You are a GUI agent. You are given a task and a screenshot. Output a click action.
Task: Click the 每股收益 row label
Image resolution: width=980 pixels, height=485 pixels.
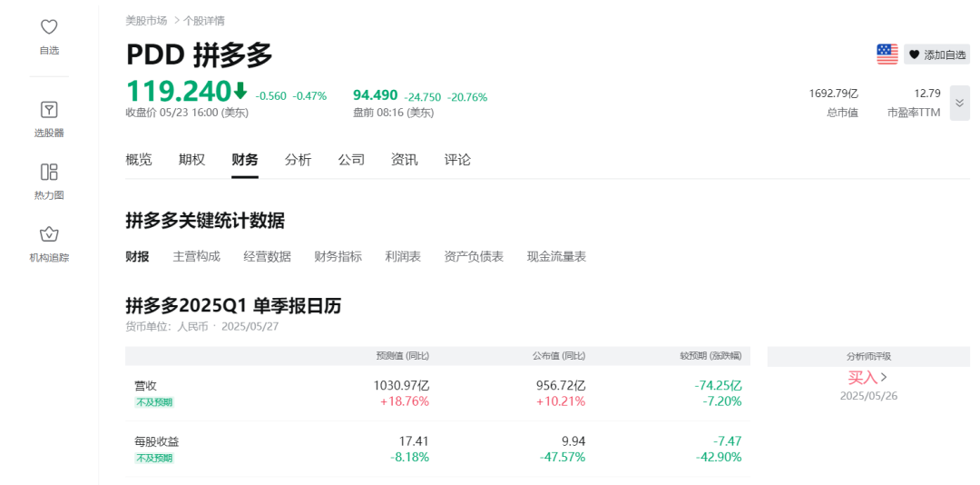157,441
